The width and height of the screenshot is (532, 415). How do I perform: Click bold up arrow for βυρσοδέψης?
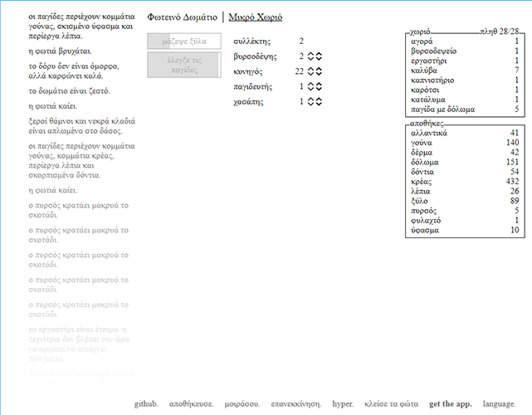319,54
